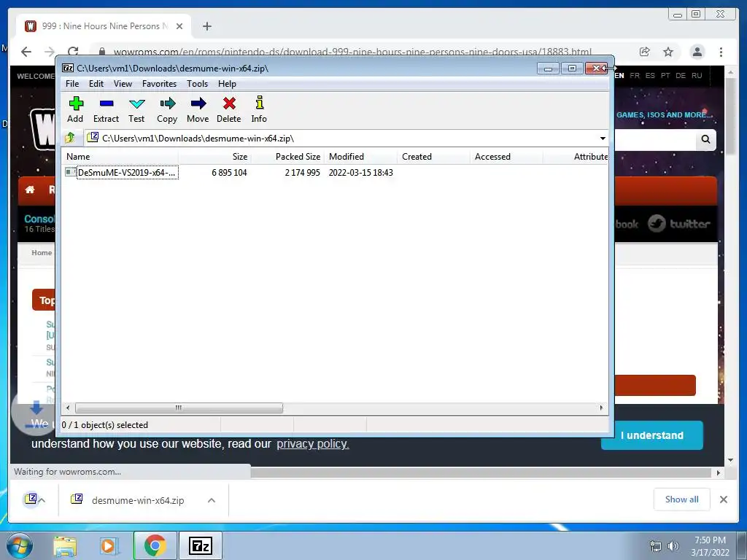Open the Edit menu in 7-Zip

tap(96, 84)
